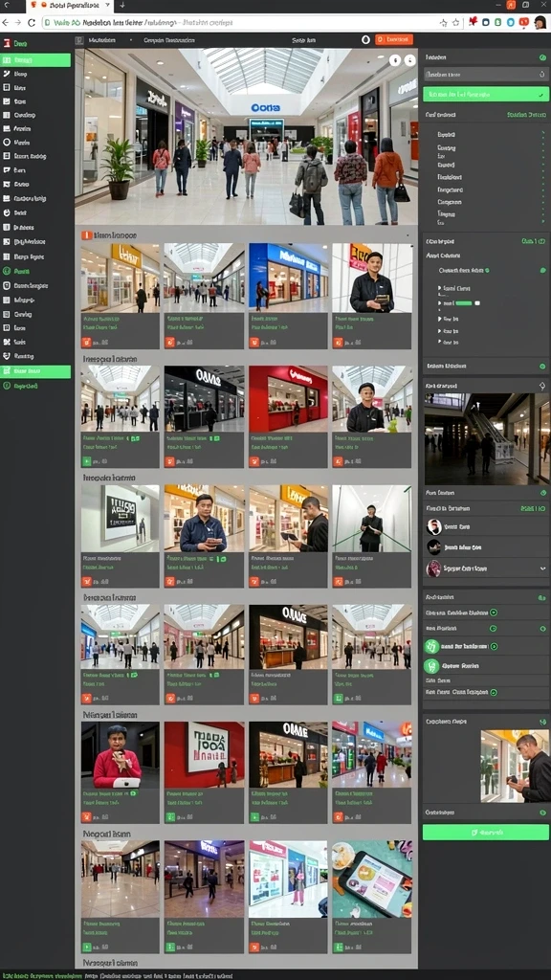Screen dimensions: 551x980
Task: Click the refresh icon inside the right panel field
Action: tap(541, 75)
